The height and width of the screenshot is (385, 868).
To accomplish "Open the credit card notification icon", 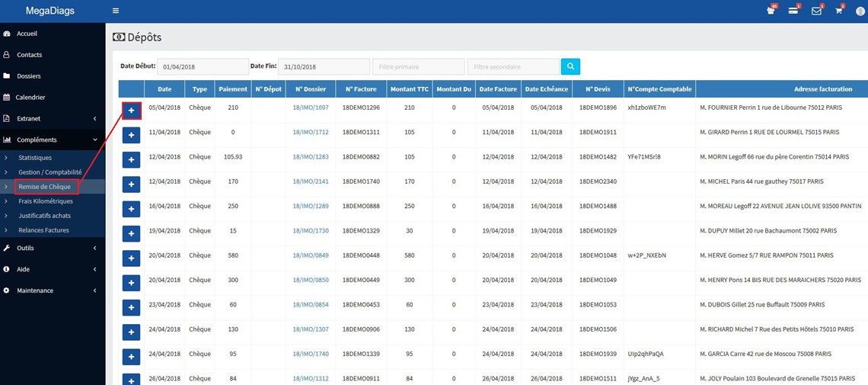I will [793, 11].
